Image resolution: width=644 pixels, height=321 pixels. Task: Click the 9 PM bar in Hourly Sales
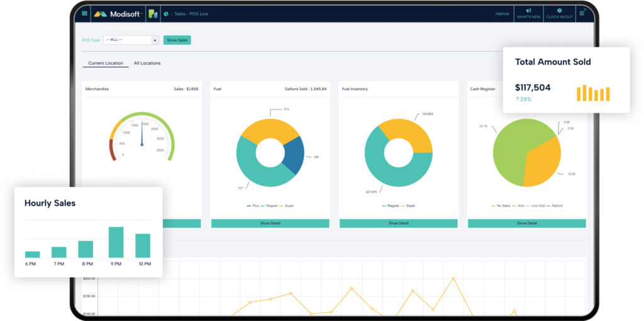pos(116,242)
